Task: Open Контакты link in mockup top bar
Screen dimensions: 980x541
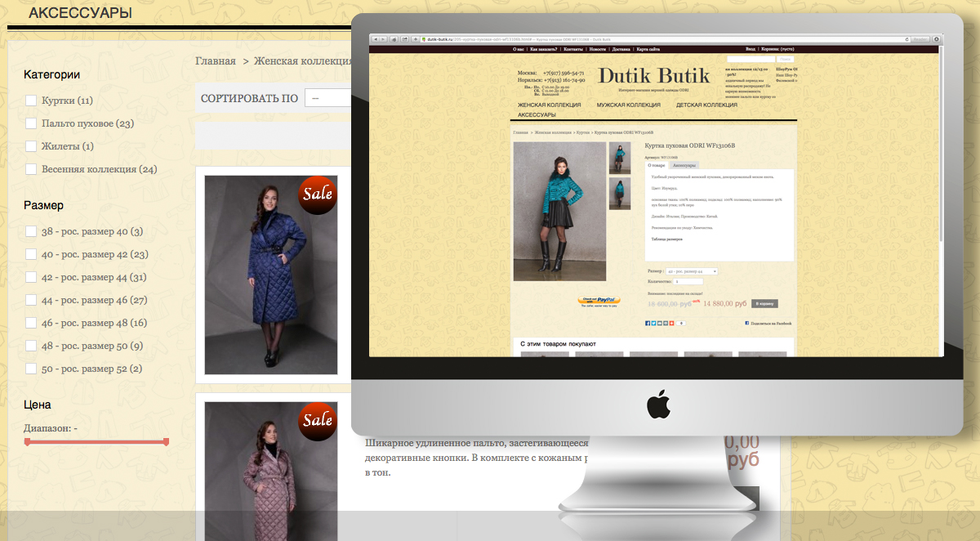Action: 573,49
